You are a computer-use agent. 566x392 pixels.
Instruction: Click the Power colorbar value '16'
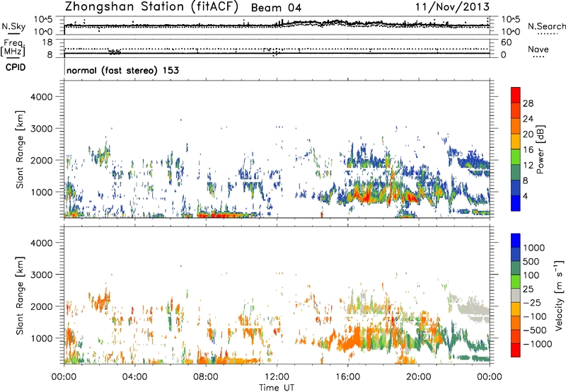coord(528,150)
